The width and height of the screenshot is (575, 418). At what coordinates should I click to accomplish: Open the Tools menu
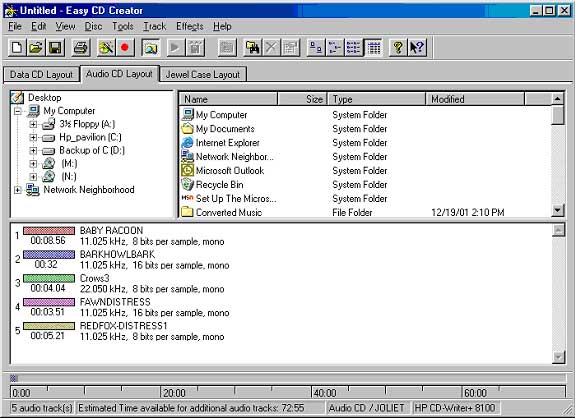(122, 26)
